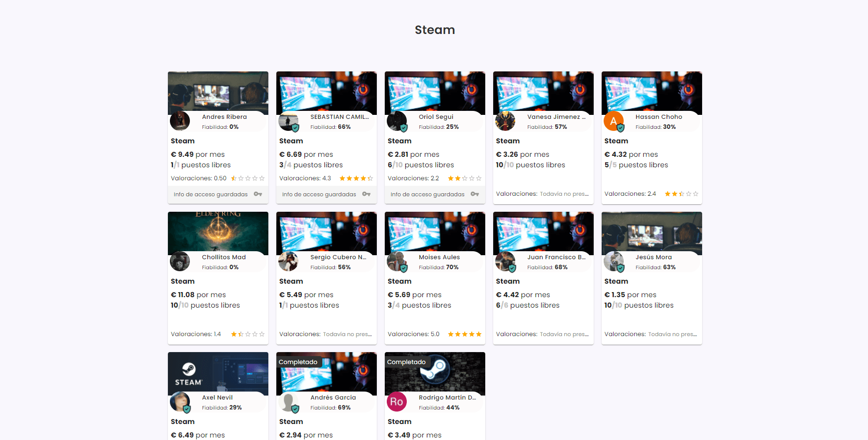
Task: Click the price € 4.32 por mes
Action: [631, 154]
